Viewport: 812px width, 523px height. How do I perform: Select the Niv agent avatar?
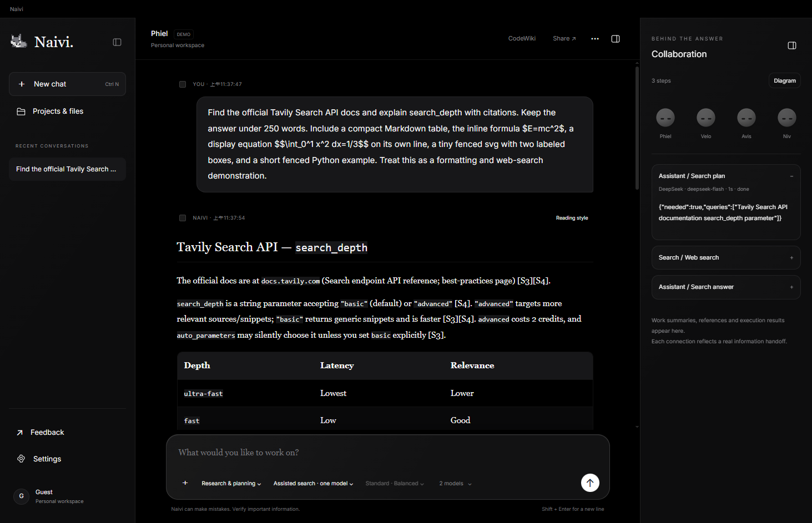pyautogui.click(x=787, y=118)
